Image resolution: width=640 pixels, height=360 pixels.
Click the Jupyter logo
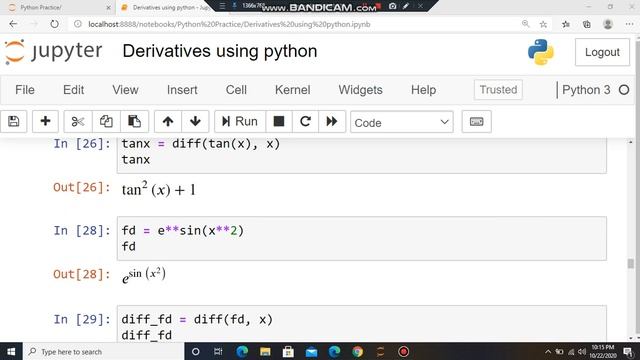(x=53, y=52)
